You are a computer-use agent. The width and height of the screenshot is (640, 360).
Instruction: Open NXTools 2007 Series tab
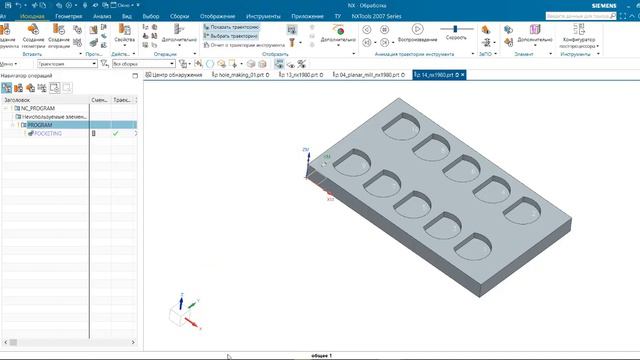(376, 16)
